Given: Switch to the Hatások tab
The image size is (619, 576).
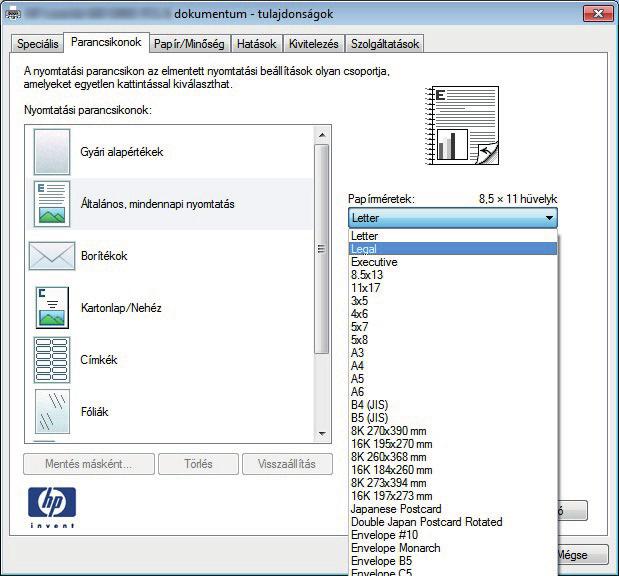Looking at the screenshot, I should [x=257, y=43].
